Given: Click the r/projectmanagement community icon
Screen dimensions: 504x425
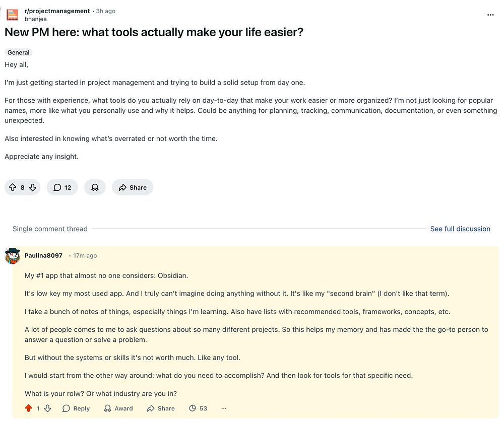Looking at the screenshot, I should point(13,15).
